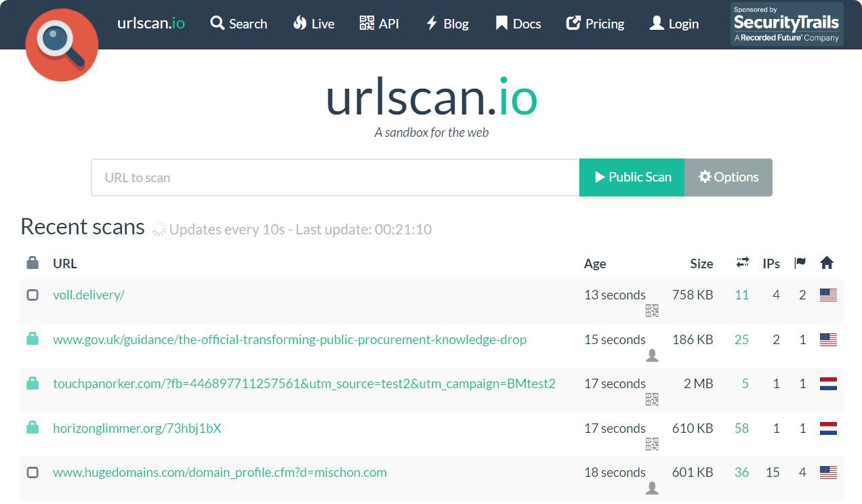The height and width of the screenshot is (504, 862).
Task: Click the SecurityTrails sponsor banner
Action: 787,24
